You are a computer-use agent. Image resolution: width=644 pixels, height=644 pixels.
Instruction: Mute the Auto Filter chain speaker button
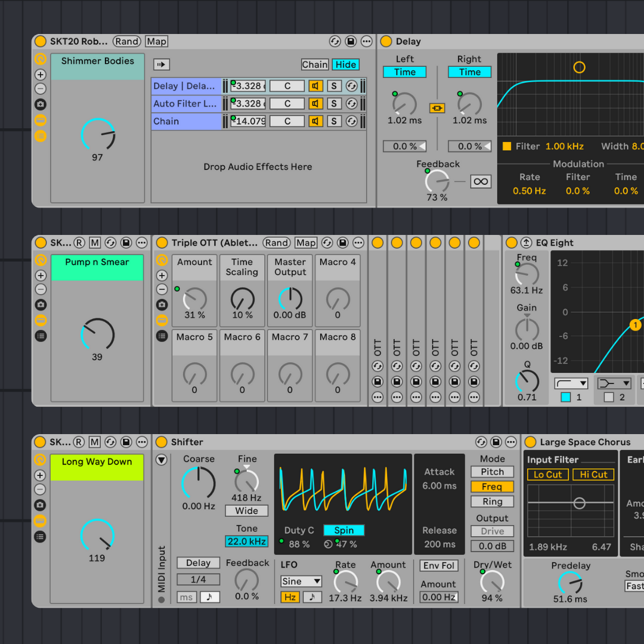(x=315, y=103)
